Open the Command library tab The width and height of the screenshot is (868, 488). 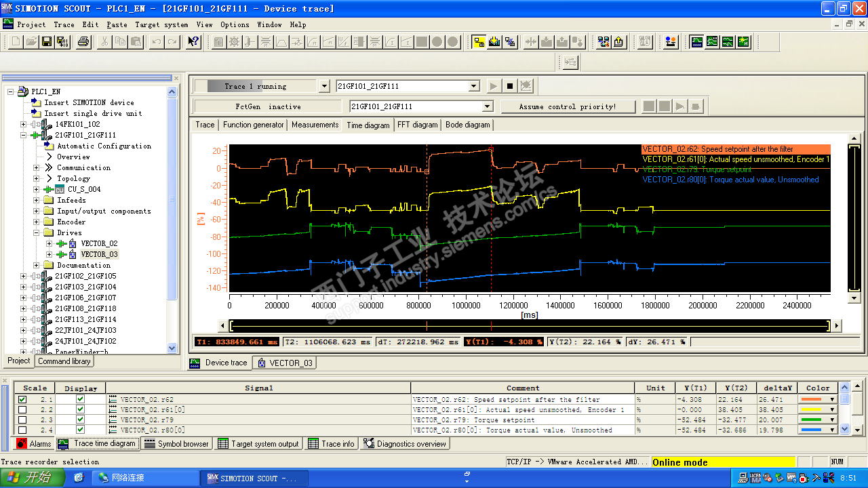click(64, 361)
